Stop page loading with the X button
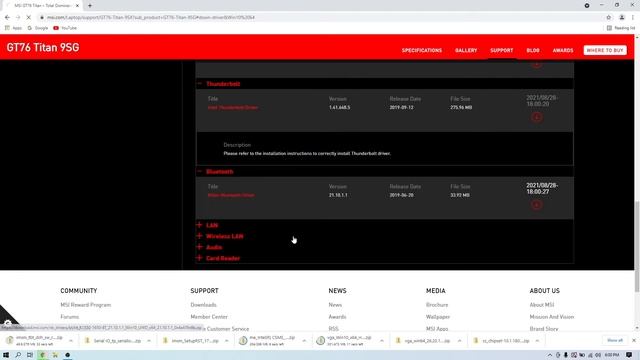Viewport: 640px width, 360px height. (x=29, y=17)
